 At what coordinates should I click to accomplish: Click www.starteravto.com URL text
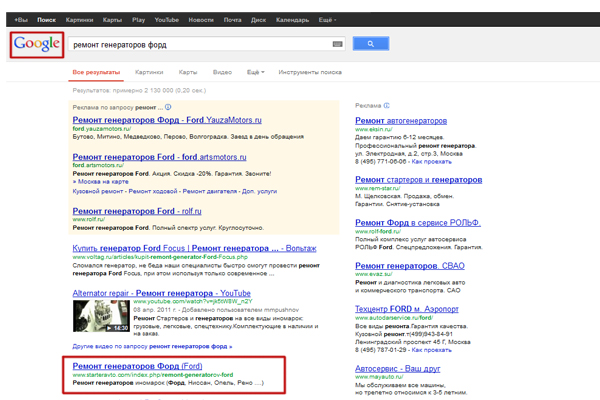click(x=153, y=375)
